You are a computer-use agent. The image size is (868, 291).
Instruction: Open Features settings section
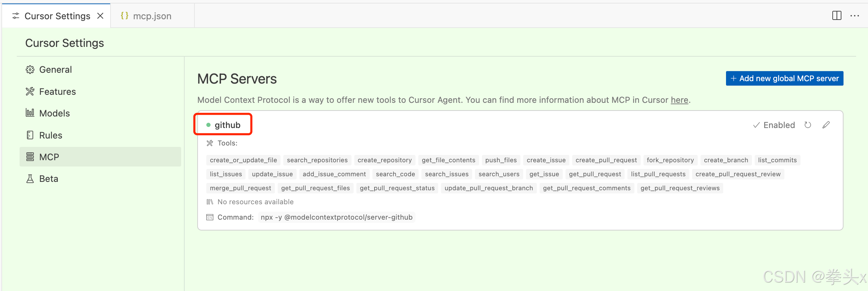click(100, 92)
